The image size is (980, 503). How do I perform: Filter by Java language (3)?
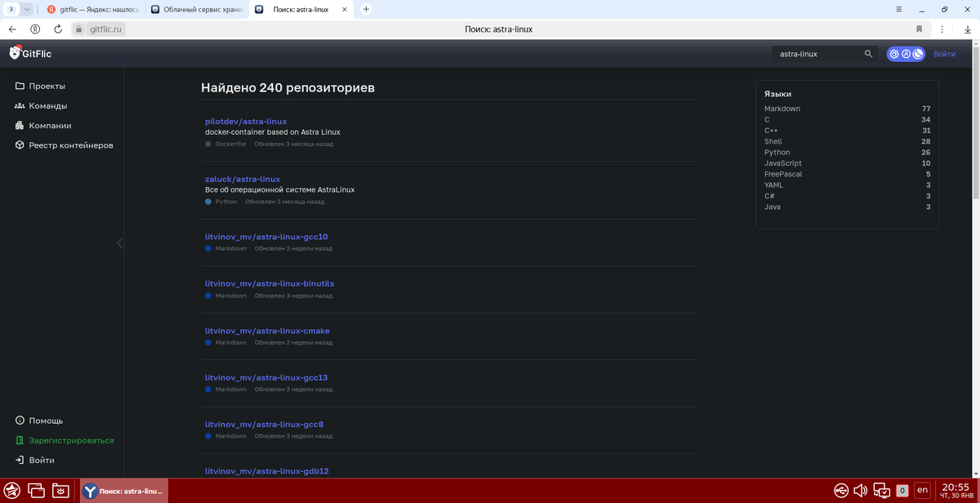point(847,207)
